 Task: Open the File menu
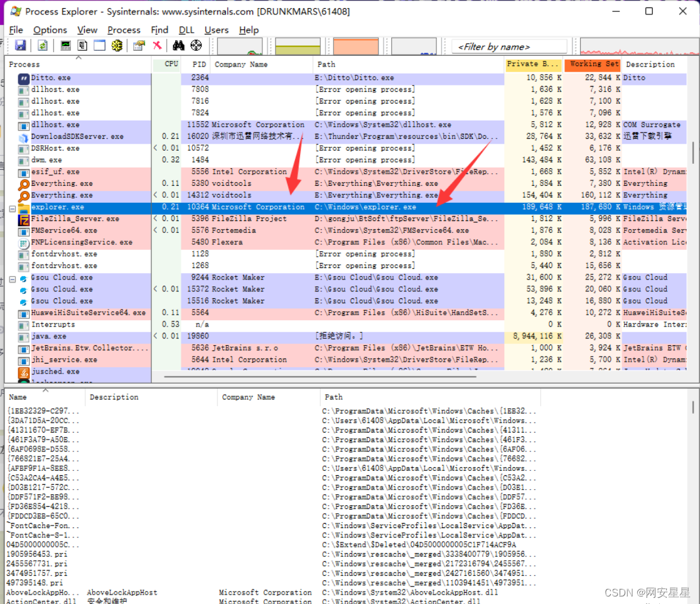pyautogui.click(x=16, y=30)
